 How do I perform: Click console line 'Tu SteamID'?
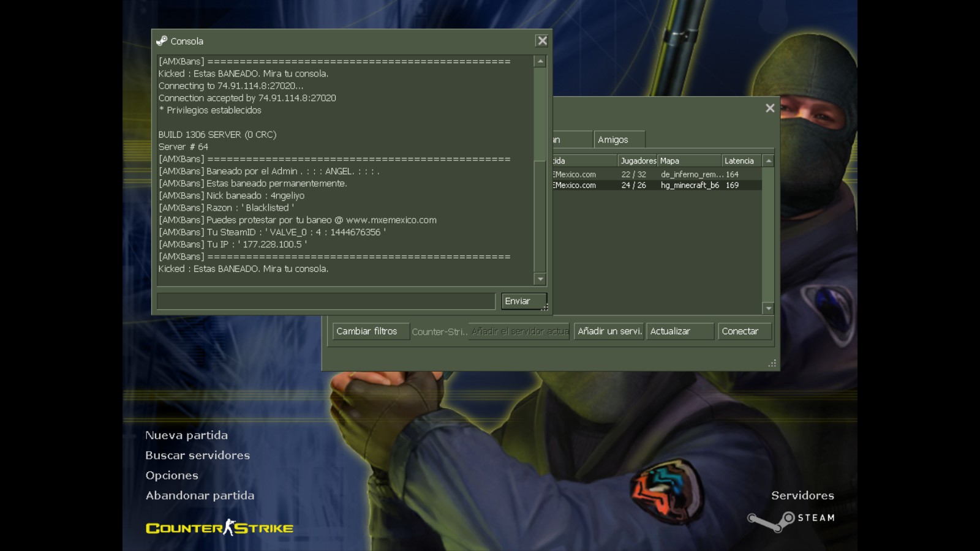pos(272,233)
